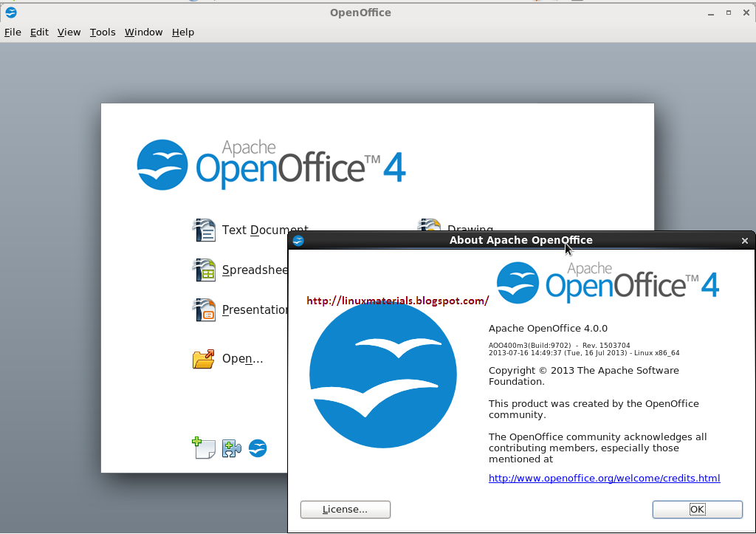The height and width of the screenshot is (534, 756).
Task: Click the templates icon with green plus
Action: point(204,448)
